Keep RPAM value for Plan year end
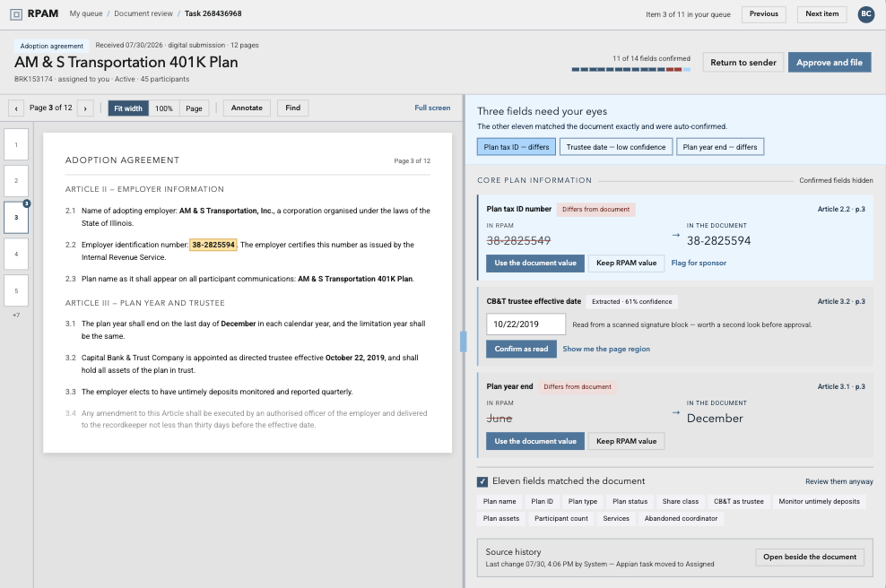Image resolution: width=886 pixels, height=588 pixels. pos(626,441)
